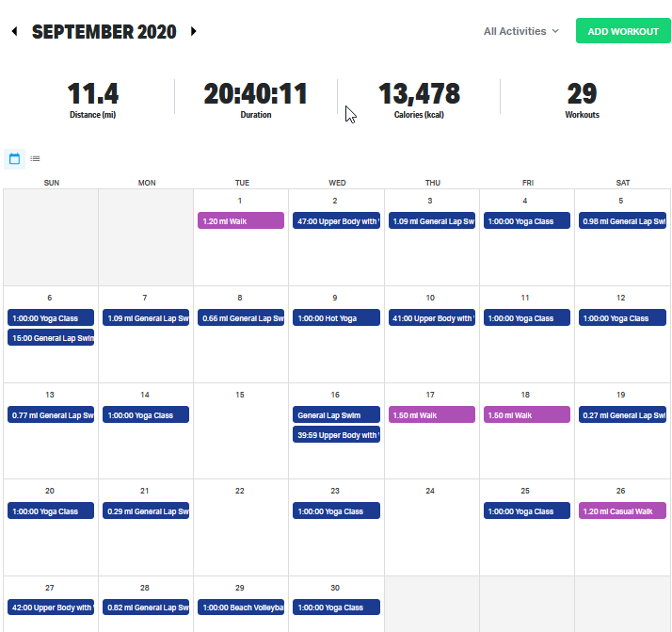The image size is (672, 632).
Task: Click the Add Workout button
Action: pos(622,31)
